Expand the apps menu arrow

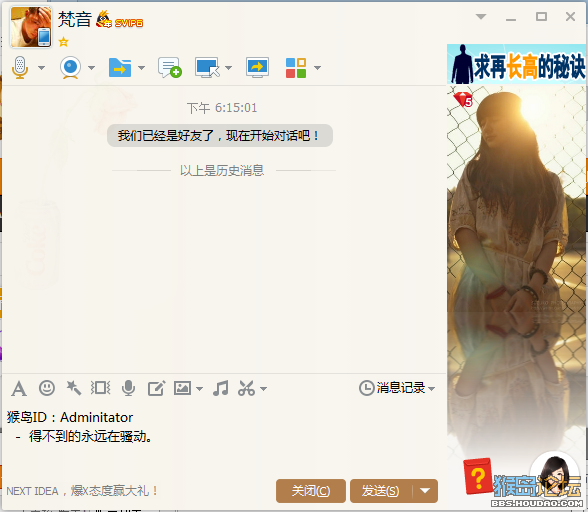coord(317,68)
